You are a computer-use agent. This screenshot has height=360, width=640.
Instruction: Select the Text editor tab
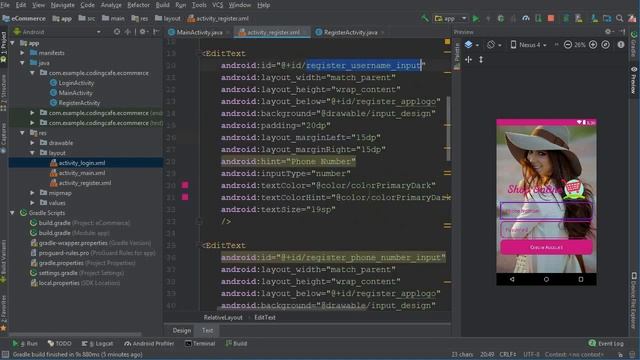(207, 331)
